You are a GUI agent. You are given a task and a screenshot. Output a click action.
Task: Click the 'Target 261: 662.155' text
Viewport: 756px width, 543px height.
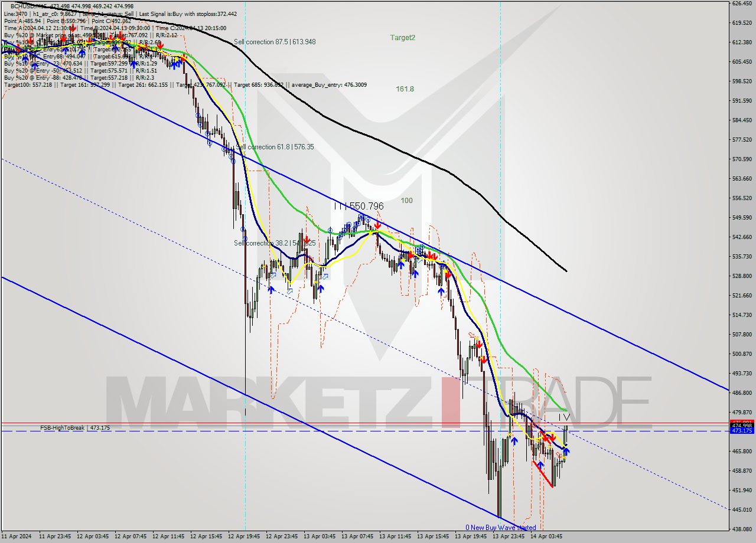pos(143,85)
